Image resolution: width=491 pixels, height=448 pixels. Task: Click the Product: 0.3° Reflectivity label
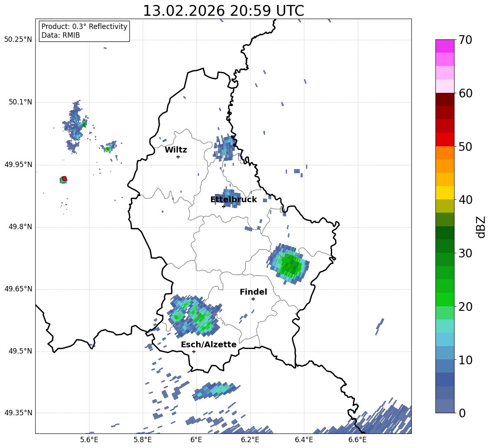[x=84, y=26]
